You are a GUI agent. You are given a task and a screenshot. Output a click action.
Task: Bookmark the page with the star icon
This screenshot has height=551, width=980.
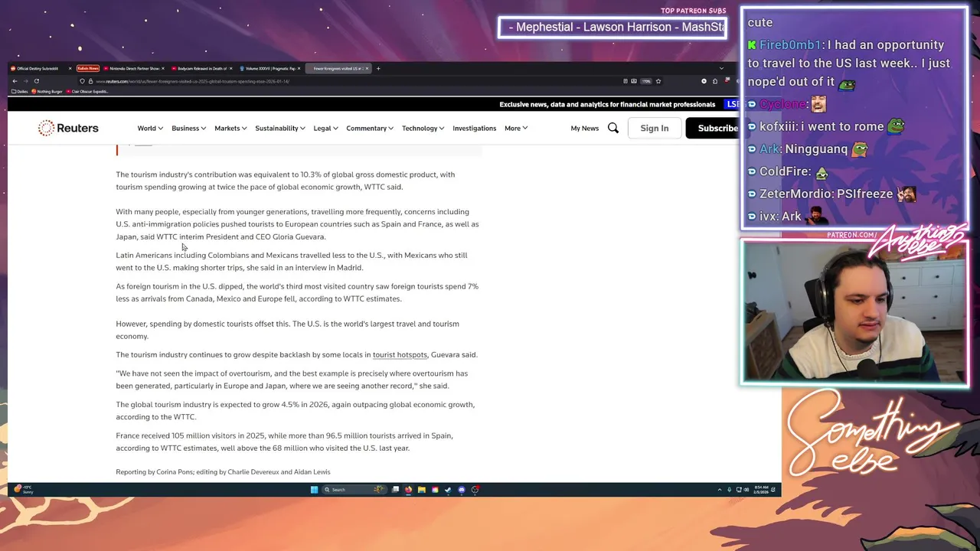click(658, 81)
